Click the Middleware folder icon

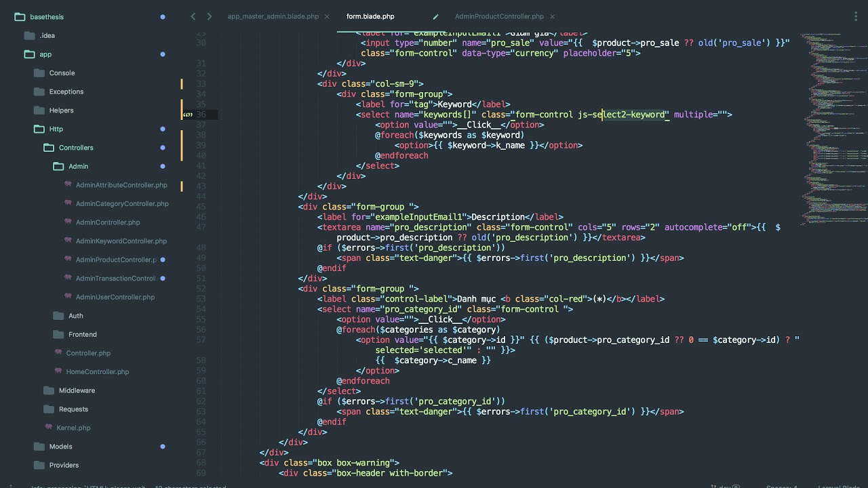point(48,390)
